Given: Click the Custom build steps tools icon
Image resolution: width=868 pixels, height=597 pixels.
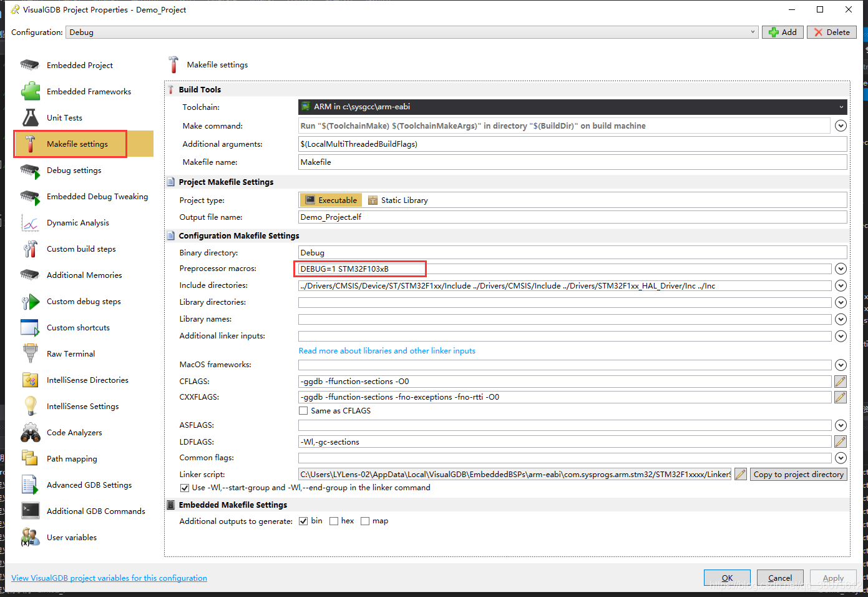Looking at the screenshot, I should click(x=30, y=249).
